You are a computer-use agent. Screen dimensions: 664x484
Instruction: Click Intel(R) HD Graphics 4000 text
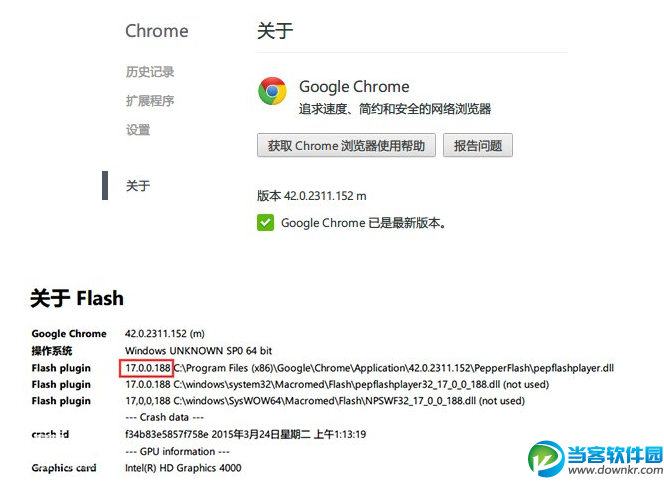pos(183,468)
